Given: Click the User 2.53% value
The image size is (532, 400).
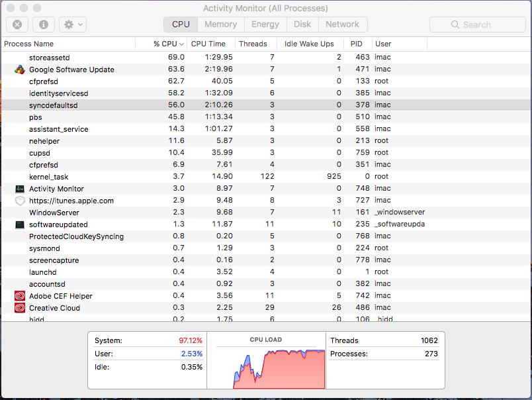Looking at the screenshot, I should [192, 354].
